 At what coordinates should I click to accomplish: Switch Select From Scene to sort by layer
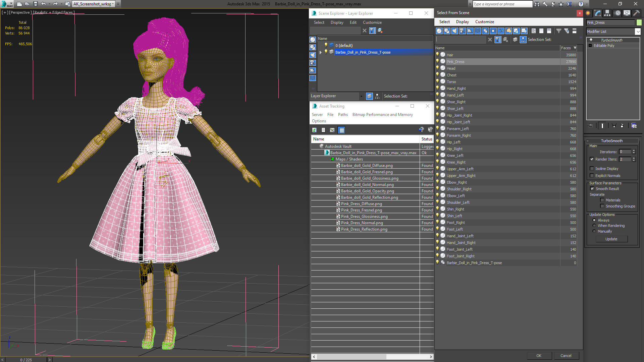point(515,40)
